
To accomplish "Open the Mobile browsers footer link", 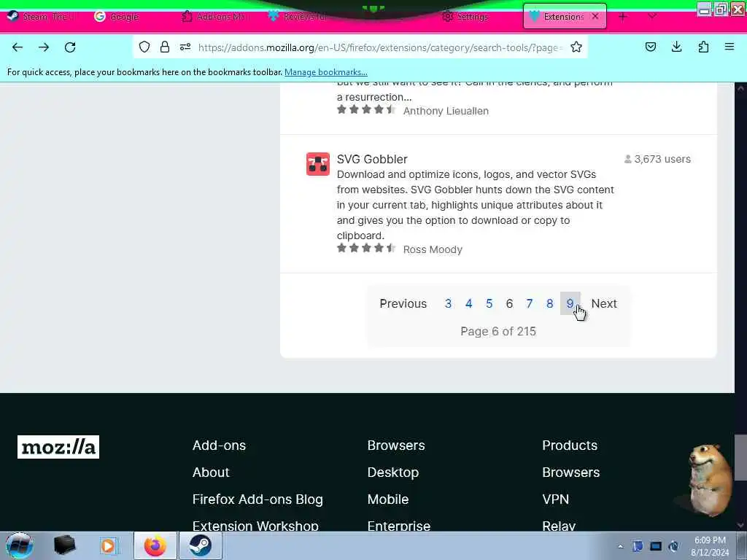I will pos(388,499).
